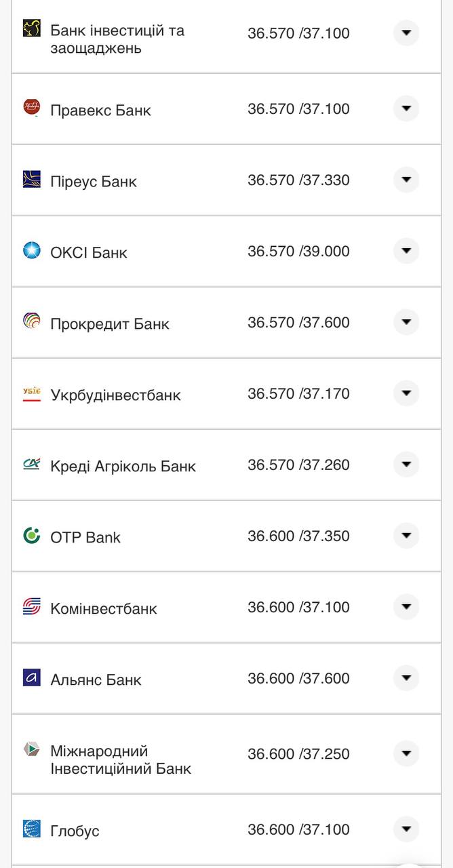Expand the Альянс Банк row arrow
Image resolution: width=453 pixels, height=868 pixels.
[406, 678]
